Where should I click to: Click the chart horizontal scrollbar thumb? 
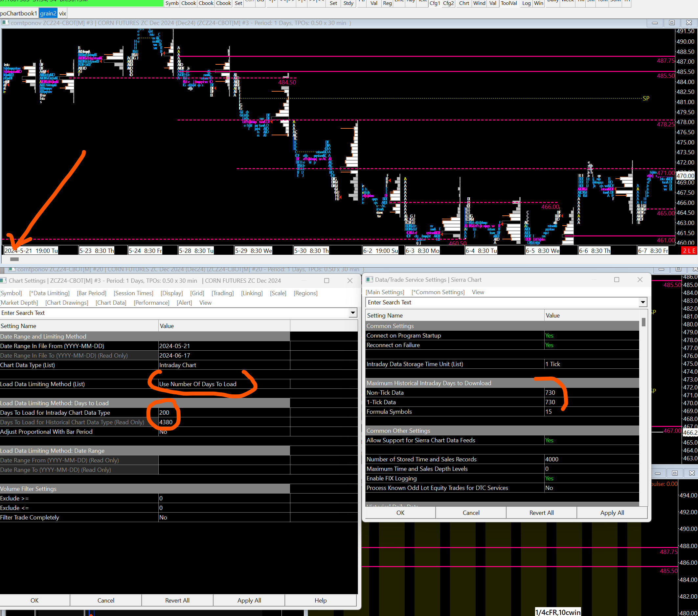point(14,259)
